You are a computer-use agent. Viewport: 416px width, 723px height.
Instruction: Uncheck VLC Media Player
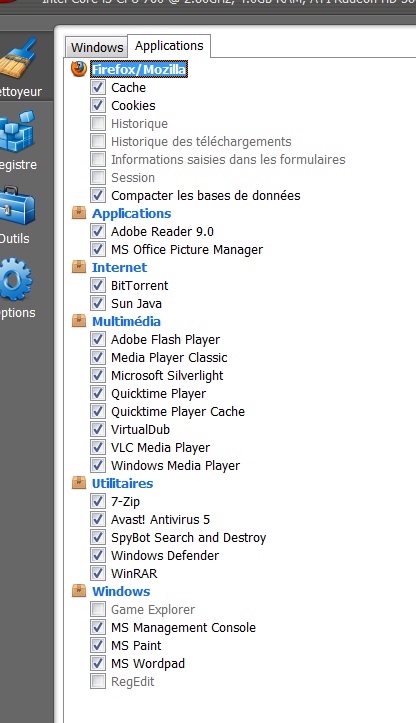click(x=98, y=447)
